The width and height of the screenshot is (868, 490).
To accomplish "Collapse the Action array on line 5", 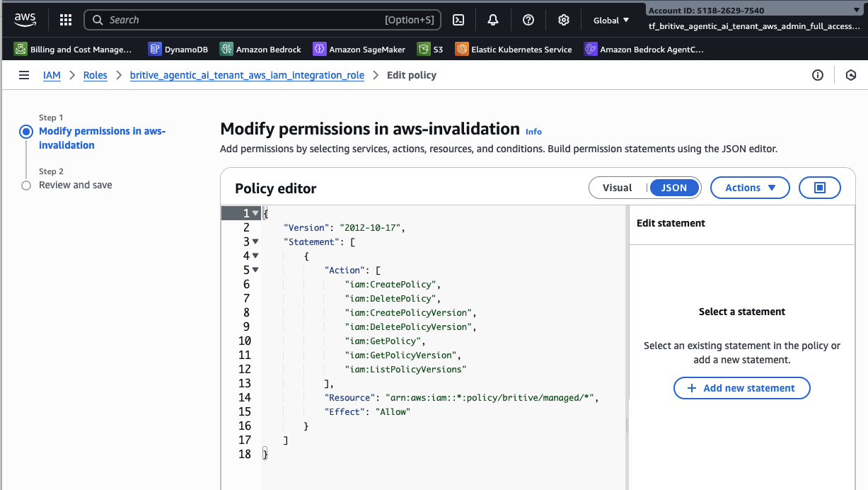I will pos(255,270).
